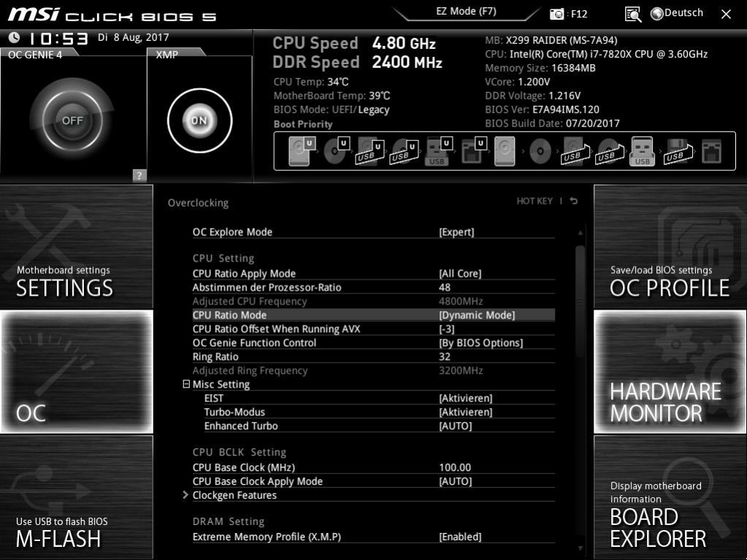Edit CPU Base Clock value 100.00
747x560 pixels.
[x=455, y=467]
